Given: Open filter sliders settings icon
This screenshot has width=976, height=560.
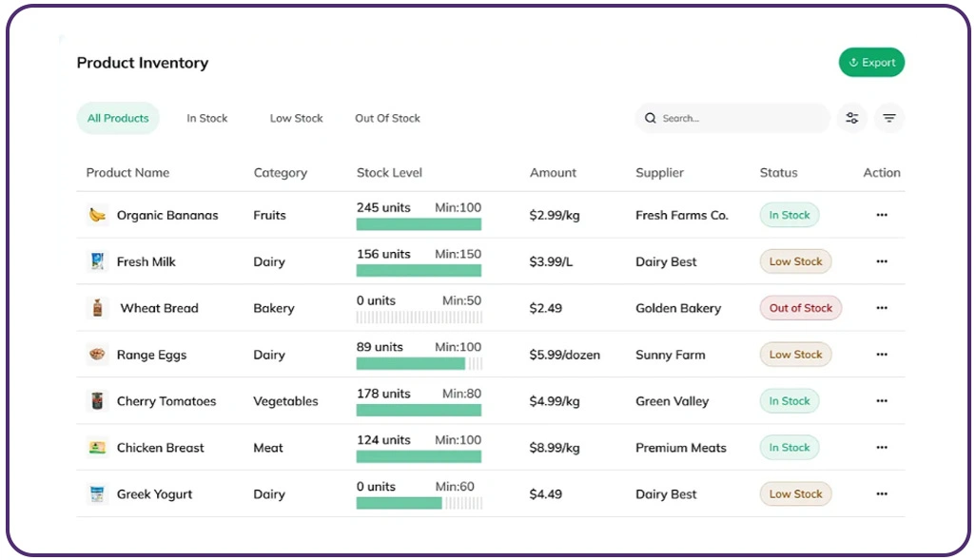Looking at the screenshot, I should click(852, 118).
